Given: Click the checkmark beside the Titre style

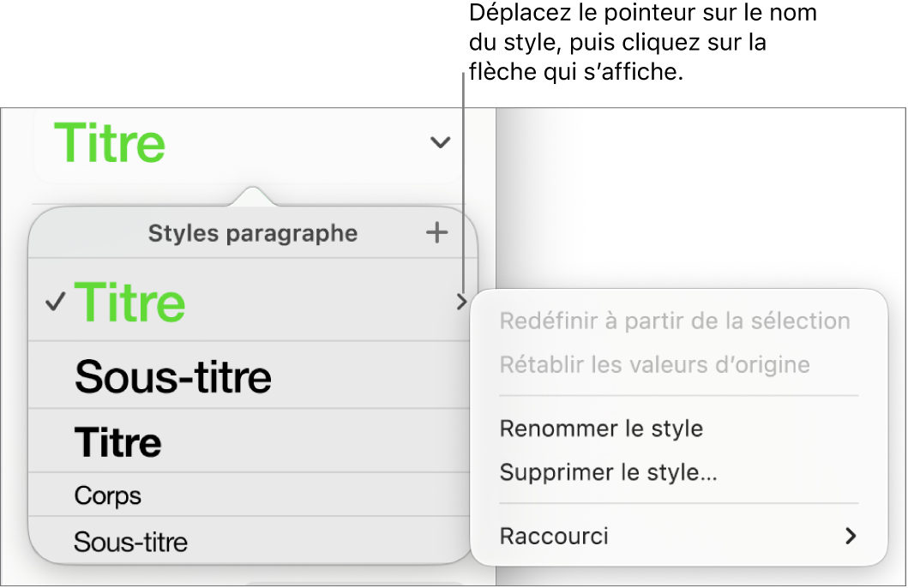Looking at the screenshot, I should click(x=54, y=302).
